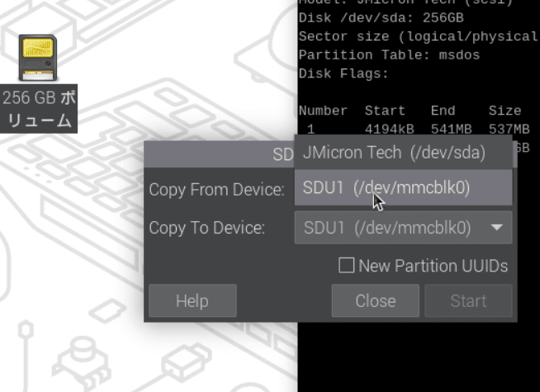
Task: Click the Sector size line in terminal
Action: point(417,37)
